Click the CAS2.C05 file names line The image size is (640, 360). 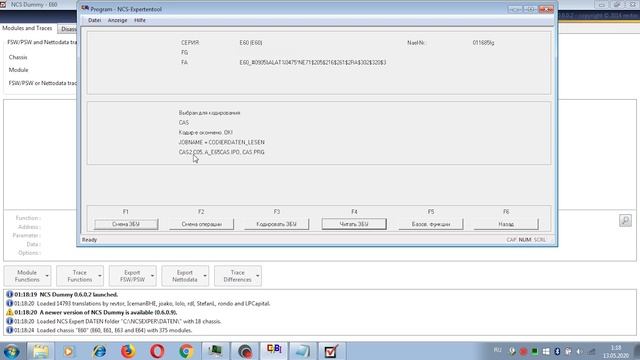tap(222, 152)
